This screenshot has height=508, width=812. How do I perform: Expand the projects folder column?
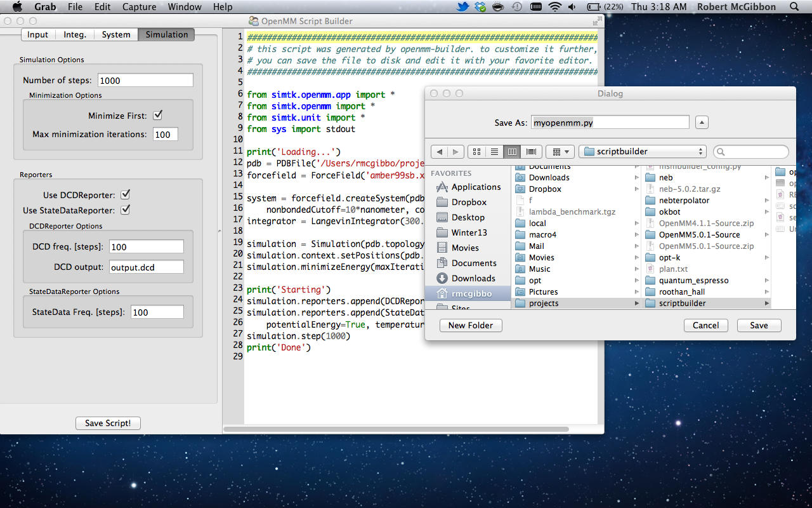(636, 304)
